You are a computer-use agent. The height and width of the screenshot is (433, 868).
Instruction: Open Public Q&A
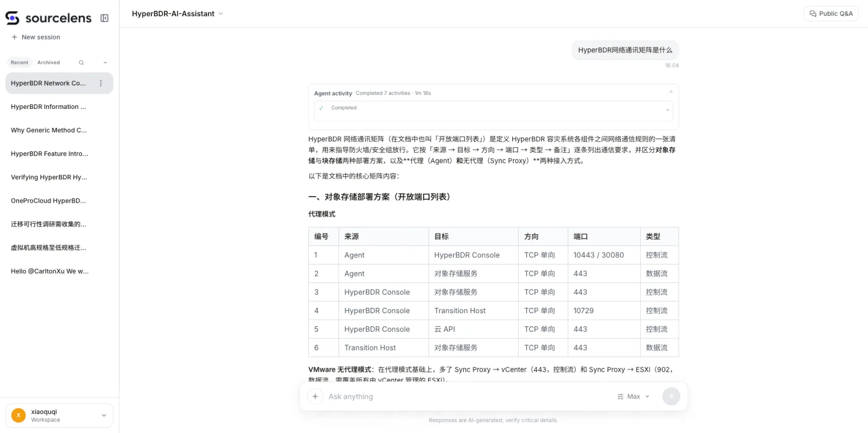tap(831, 14)
